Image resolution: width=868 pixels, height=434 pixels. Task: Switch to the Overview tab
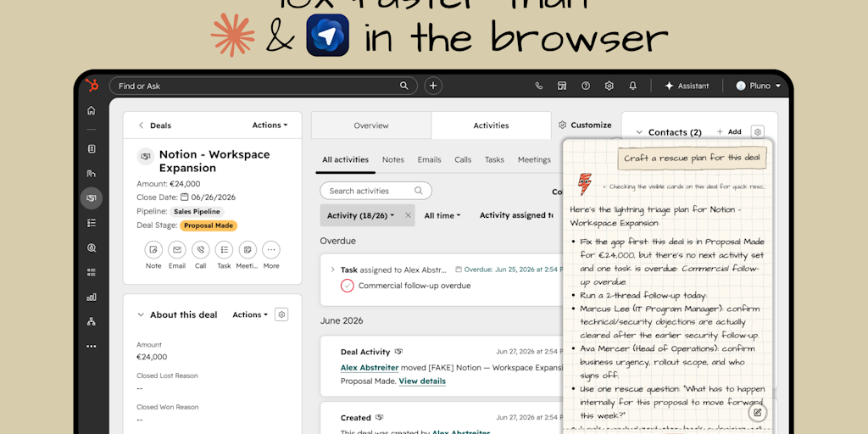click(371, 125)
